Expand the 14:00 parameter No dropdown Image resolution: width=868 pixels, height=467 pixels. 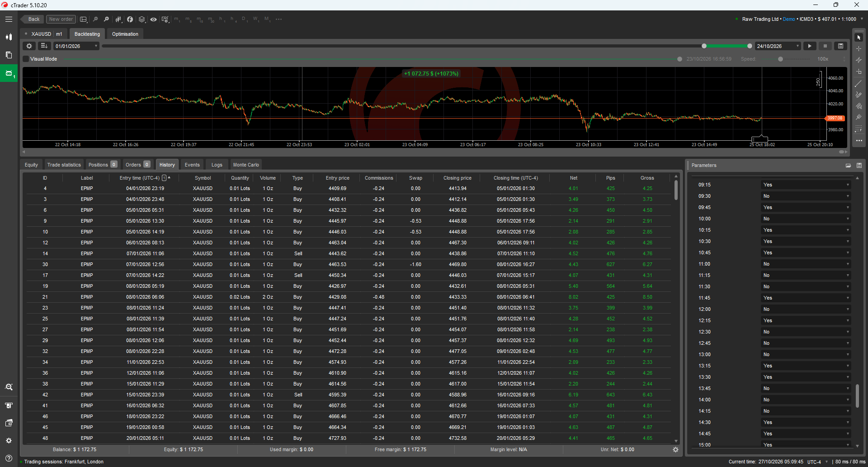pos(806,400)
